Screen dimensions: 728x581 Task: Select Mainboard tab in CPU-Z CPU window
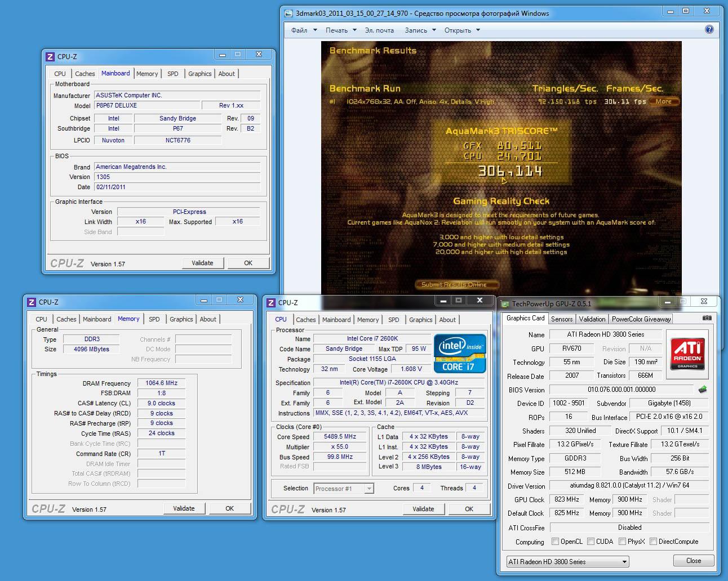pos(336,320)
